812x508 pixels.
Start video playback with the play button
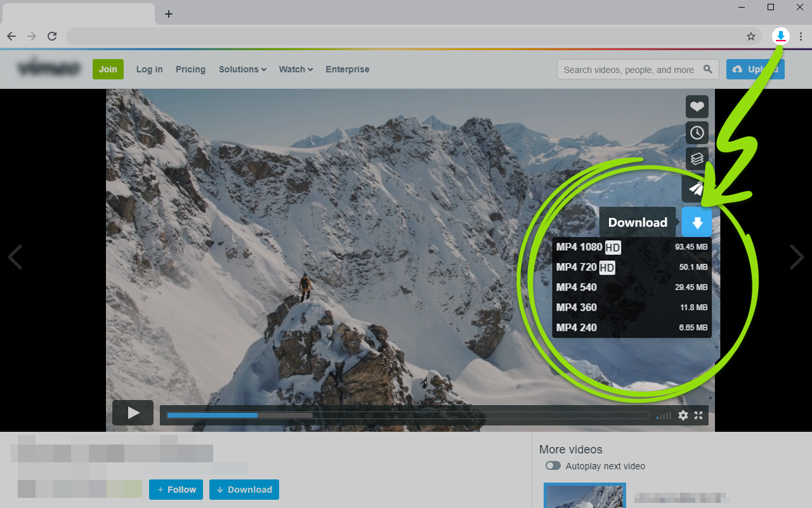pyautogui.click(x=133, y=413)
